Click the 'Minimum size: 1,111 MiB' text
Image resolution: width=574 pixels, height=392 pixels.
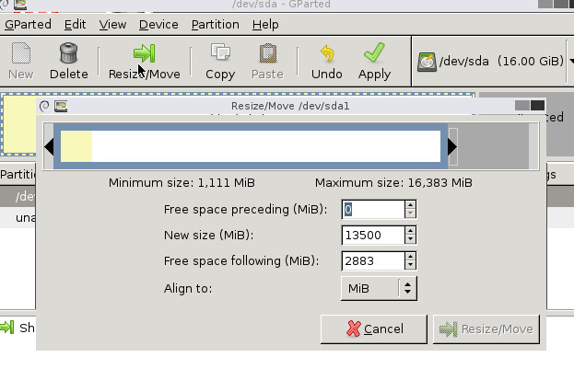[182, 183]
